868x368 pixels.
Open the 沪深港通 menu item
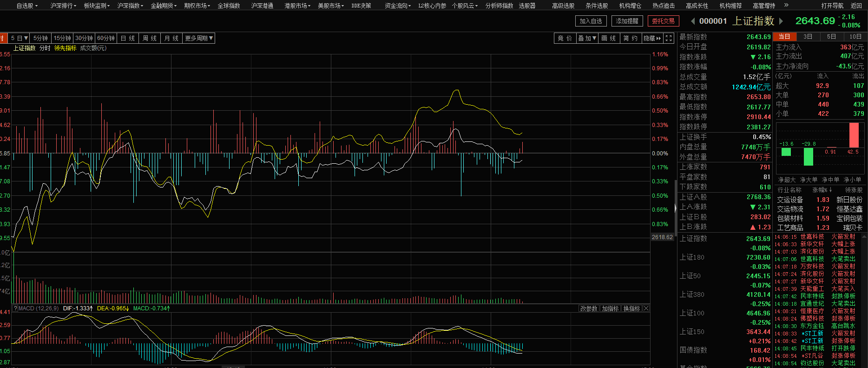tap(262, 6)
